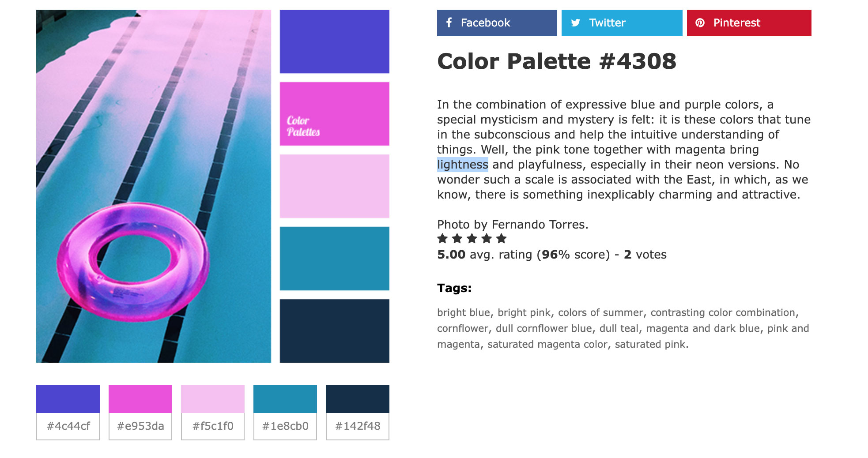Image resolution: width=868 pixels, height=458 pixels.
Task: Click the Twitter bird icon
Action: [x=575, y=23]
